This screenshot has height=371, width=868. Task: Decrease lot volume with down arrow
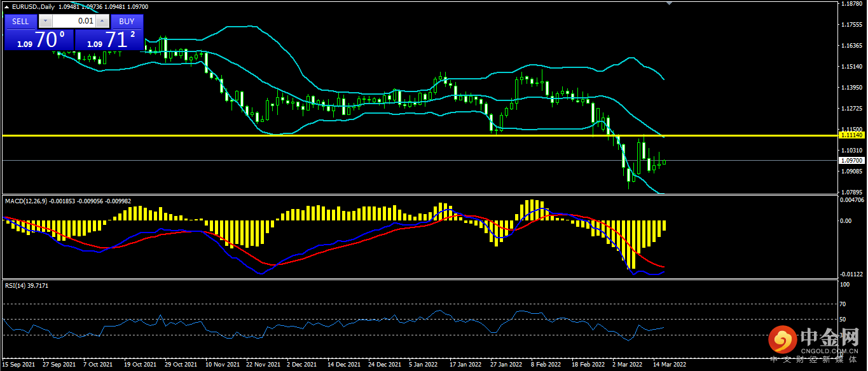pyautogui.click(x=45, y=21)
